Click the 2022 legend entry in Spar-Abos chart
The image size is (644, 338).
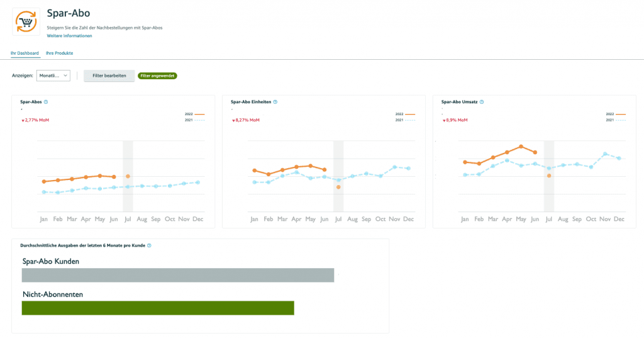click(194, 114)
